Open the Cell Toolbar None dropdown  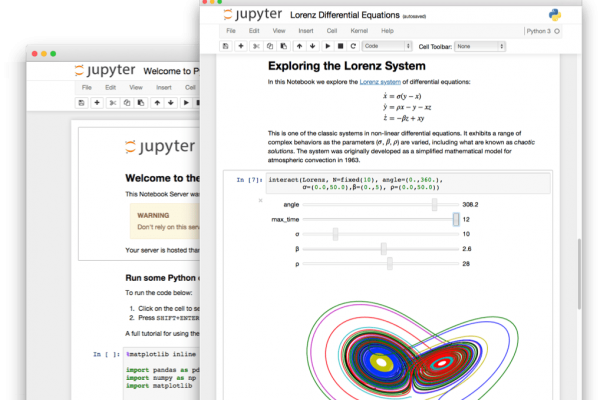point(480,46)
